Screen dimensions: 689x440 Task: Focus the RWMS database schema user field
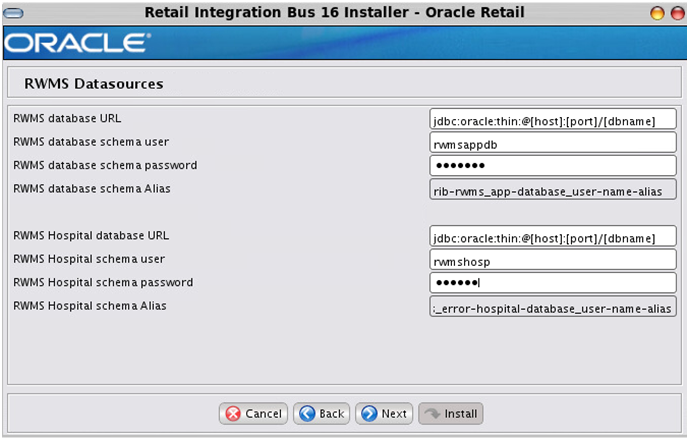553,142
